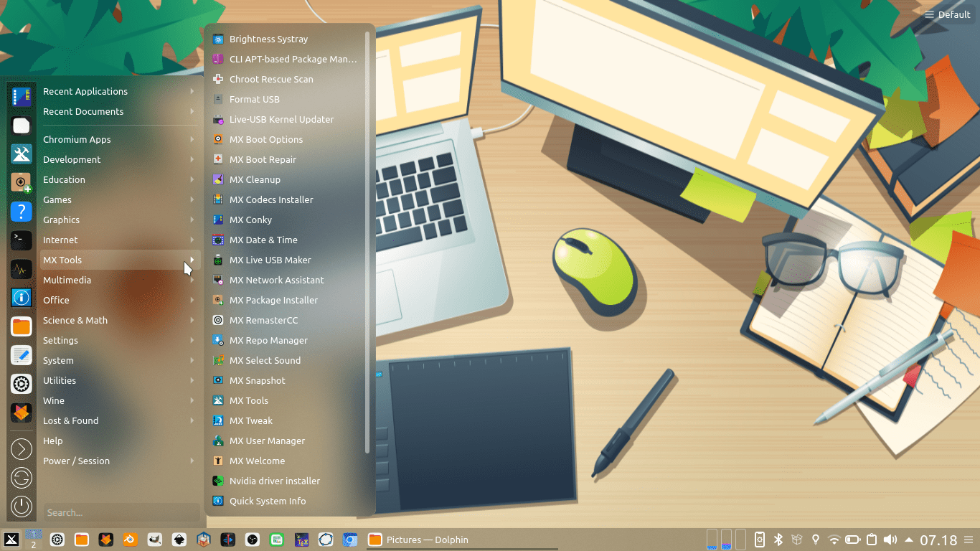Click the orange file manager taskbar launcher

click(x=81, y=540)
